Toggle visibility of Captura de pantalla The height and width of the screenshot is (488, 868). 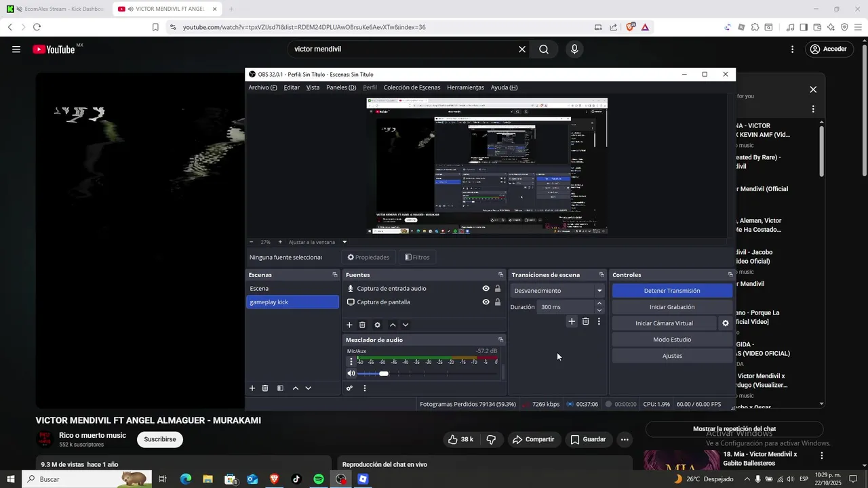point(486,302)
